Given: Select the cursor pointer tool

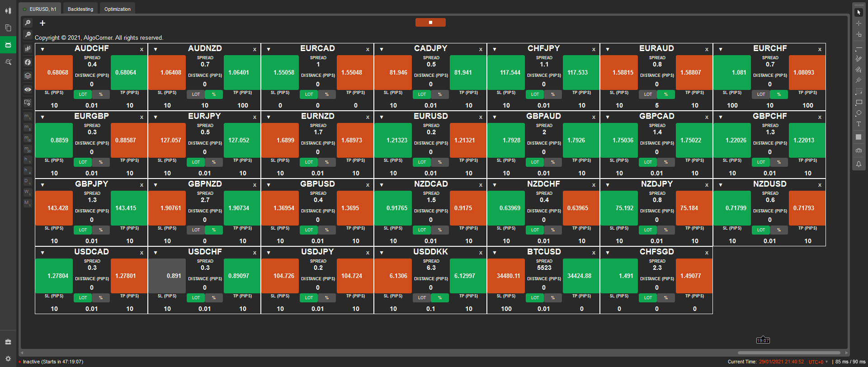Looking at the screenshot, I should (859, 12).
